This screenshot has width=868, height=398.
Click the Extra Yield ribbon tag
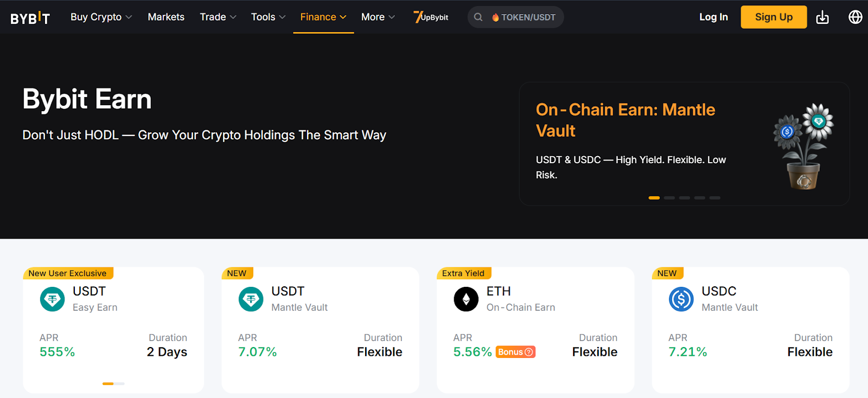coord(464,273)
